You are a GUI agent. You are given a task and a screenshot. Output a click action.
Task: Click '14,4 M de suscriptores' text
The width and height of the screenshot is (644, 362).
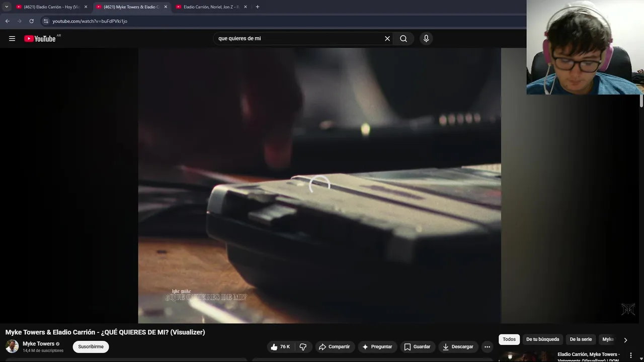pos(43,351)
